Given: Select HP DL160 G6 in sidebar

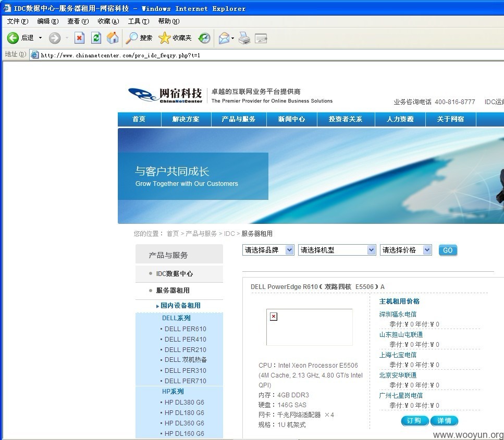Looking at the screenshot, I should (x=184, y=434).
